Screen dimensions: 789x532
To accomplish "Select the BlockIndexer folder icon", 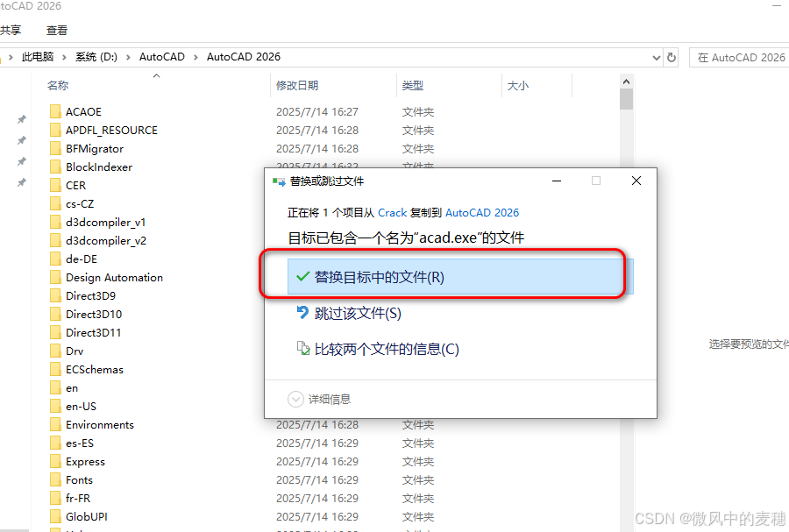I will click(x=55, y=167).
